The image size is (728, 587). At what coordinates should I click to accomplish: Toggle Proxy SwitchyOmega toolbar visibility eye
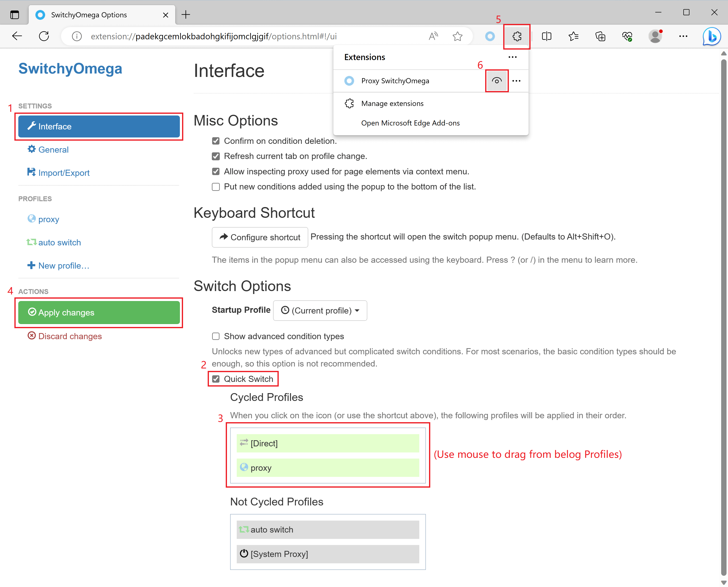(x=497, y=81)
